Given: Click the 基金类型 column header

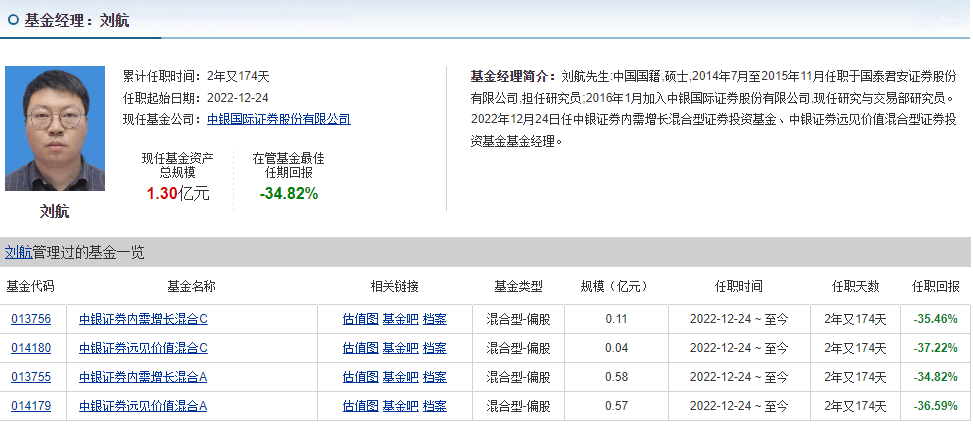Looking at the screenshot, I should click(518, 286).
